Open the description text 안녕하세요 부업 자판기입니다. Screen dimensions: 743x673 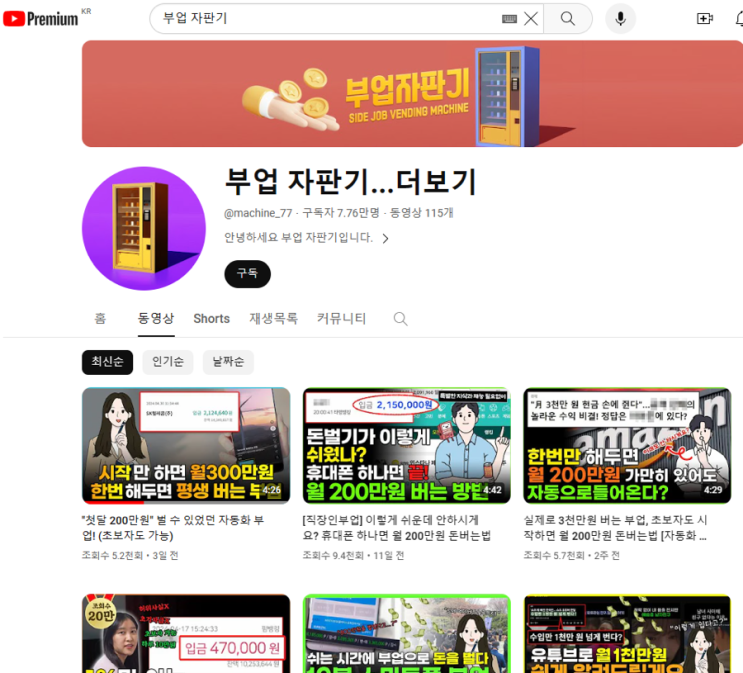(x=298, y=237)
